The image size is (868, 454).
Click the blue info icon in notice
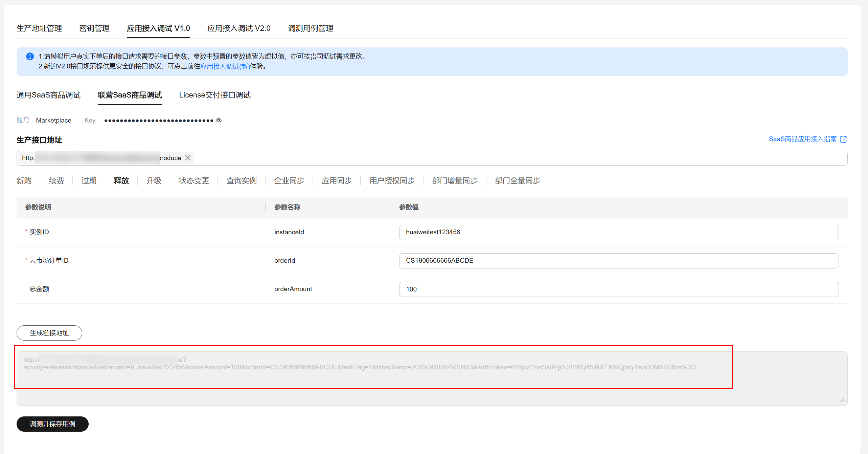[30, 56]
